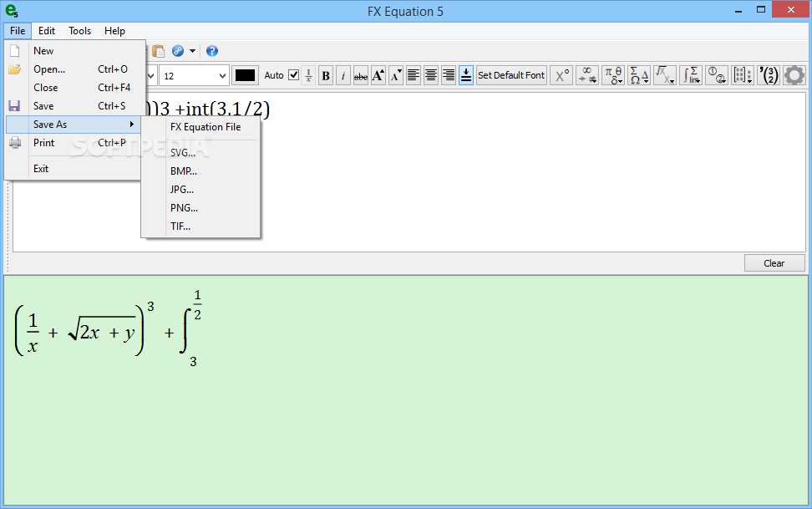Viewport: 812px width, 509px height.
Task: Open the square root and subscript palette
Action: pyautogui.click(x=665, y=76)
